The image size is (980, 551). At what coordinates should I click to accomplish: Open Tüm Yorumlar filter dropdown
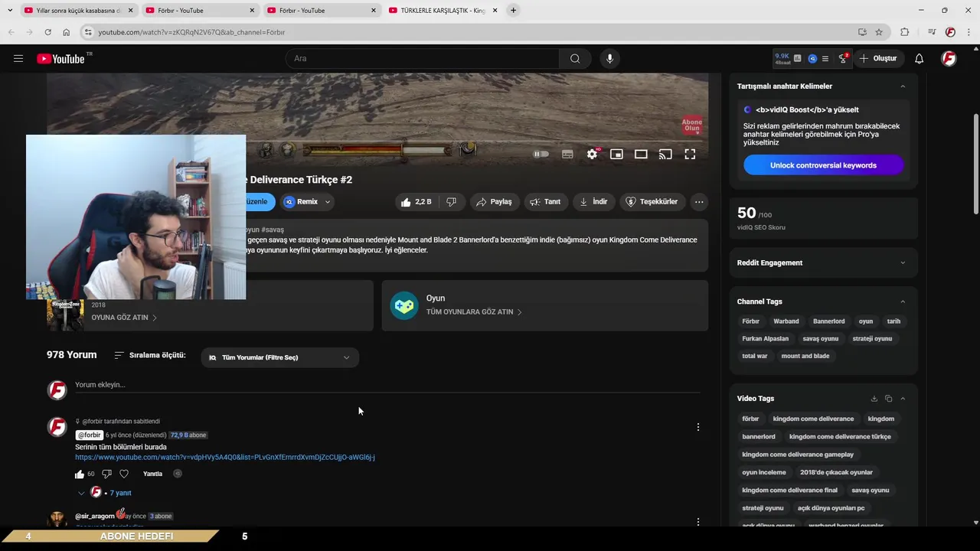(x=279, y=357)
